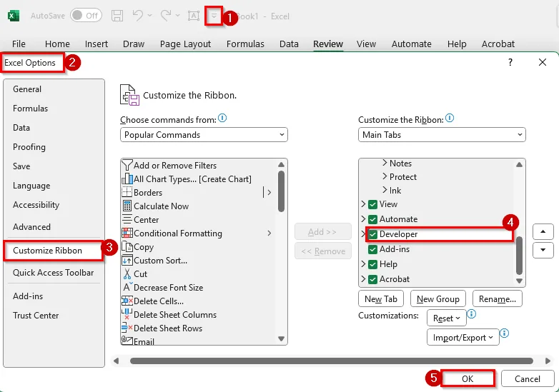The image size is (559, 392).
Task: Select the Cut command
Action: (x=199, y=273)
